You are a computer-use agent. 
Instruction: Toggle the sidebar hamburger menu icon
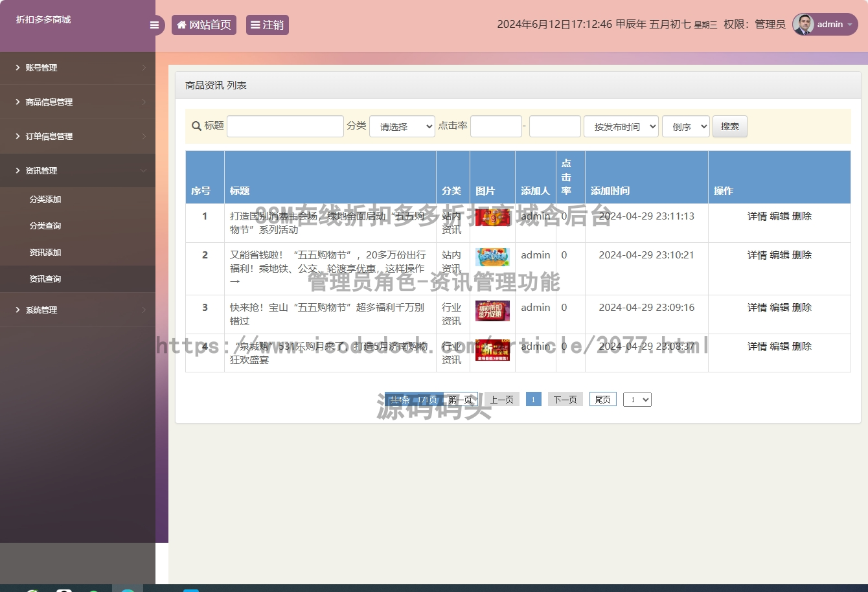(154, 25)
